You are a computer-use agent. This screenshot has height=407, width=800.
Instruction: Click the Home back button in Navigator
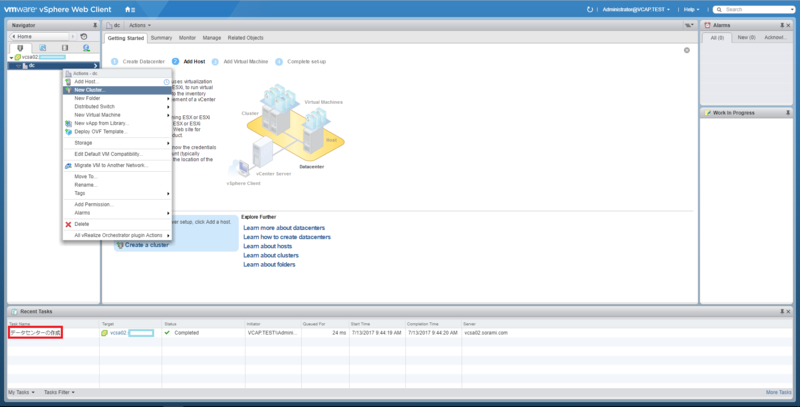[x=40, y=36]
